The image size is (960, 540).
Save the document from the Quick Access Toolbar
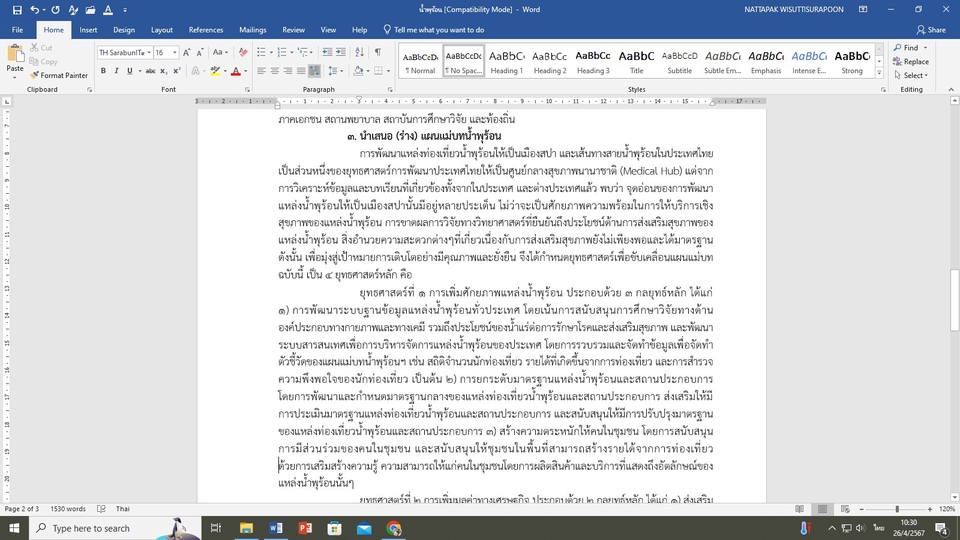click(x=17, y=10)
